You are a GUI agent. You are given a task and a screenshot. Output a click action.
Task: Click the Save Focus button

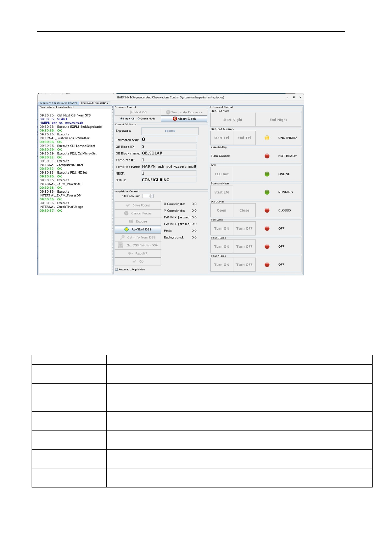(x=138, y=205)
